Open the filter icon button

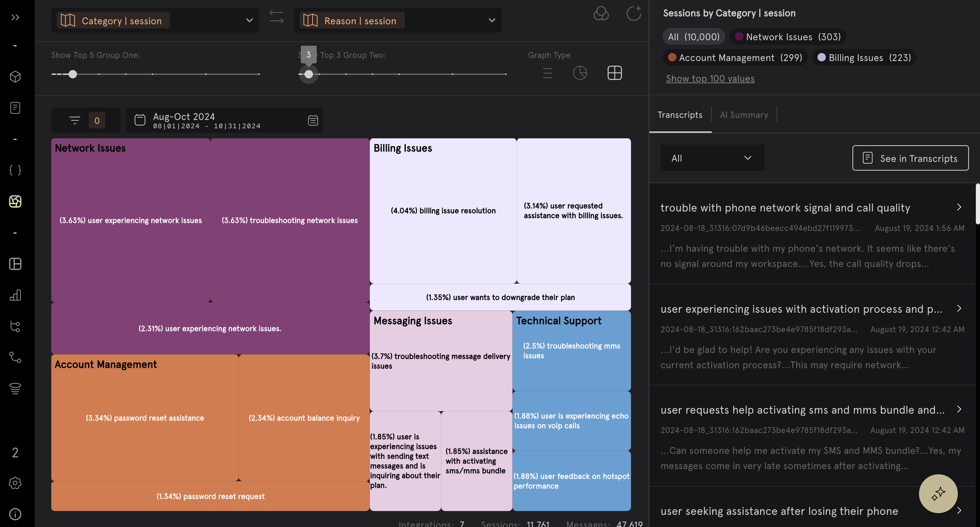pyautogui.click(x=75, y=120)
